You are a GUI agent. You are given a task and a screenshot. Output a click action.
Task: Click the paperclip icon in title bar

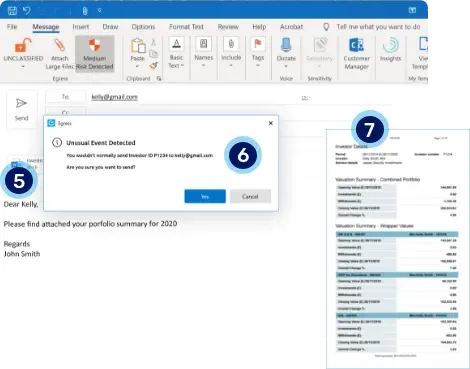click(x=85, y=11)
